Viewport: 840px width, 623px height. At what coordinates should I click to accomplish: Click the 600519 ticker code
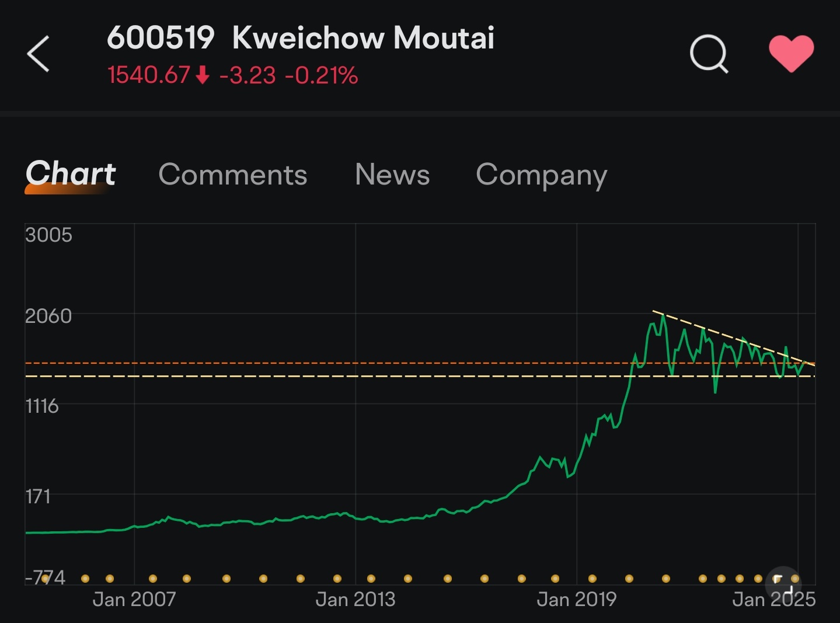[161, 38]
